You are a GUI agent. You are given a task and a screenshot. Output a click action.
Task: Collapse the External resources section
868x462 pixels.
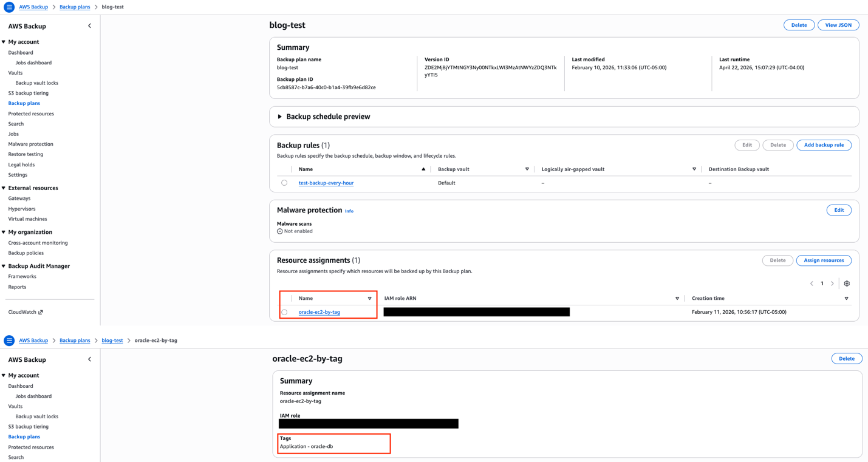point(4,188)
